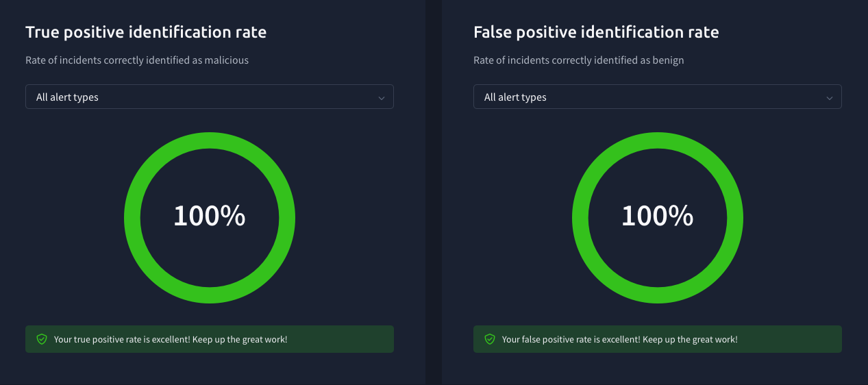Viewport: 868px width, 385px height.
Task: Click the shield check icon in true positive banner
Action: (x=42, y=339)
